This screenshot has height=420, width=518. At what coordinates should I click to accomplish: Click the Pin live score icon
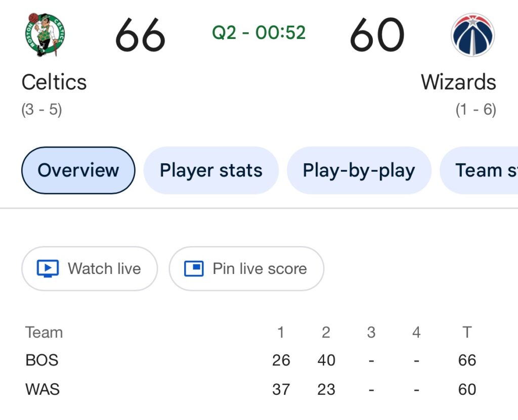tap(194, 268)
